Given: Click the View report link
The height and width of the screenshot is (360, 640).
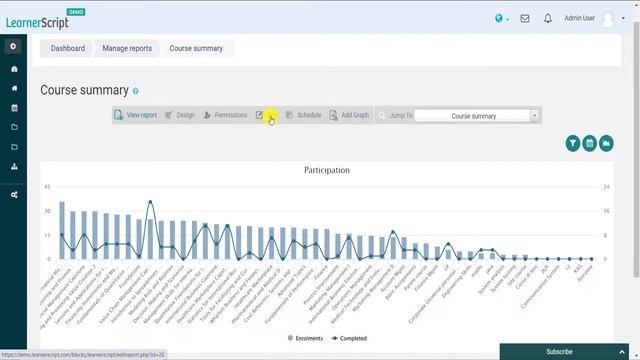Looking at the screenshot, I should click(142, 115).
